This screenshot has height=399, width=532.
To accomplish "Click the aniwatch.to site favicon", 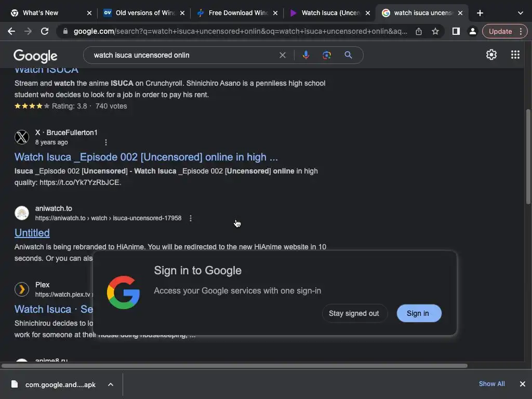I will click(x=22, y=213).
